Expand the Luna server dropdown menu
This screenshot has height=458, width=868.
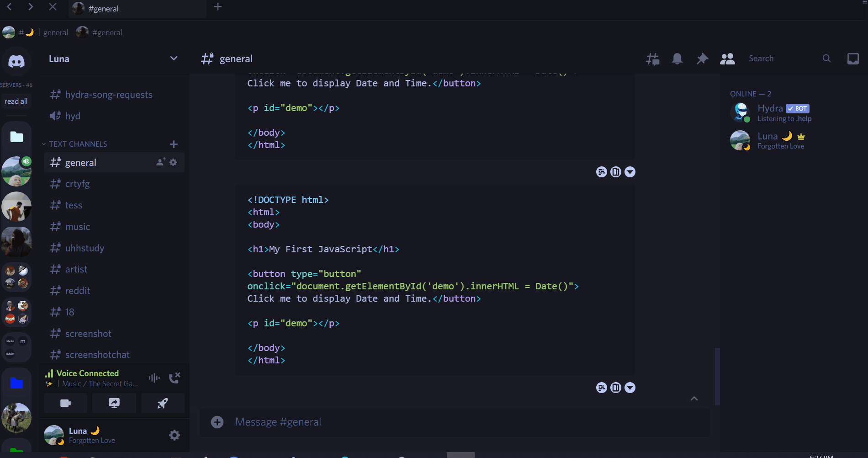(174, 59)
